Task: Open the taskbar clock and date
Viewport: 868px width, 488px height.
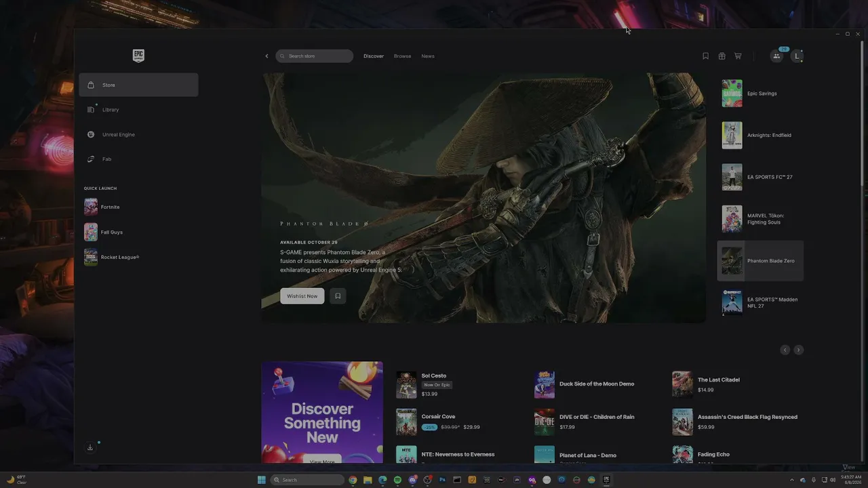Action: pyautogui.click(x=851, y=480)
